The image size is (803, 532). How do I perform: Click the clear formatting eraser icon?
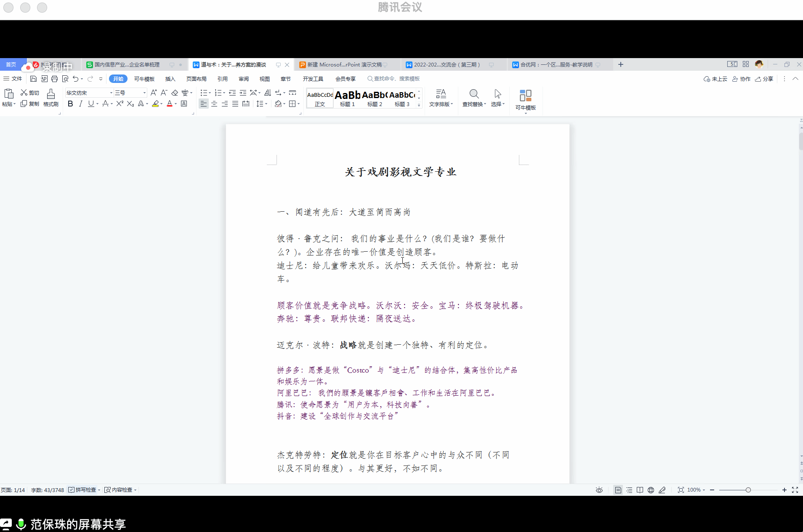[x=175, y=93]
